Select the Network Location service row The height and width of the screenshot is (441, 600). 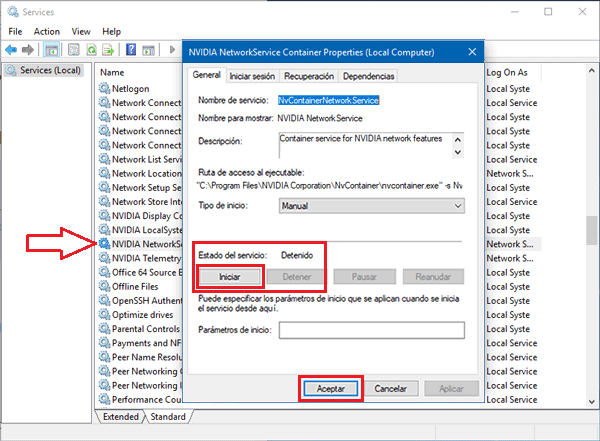(x=140, y=173)
